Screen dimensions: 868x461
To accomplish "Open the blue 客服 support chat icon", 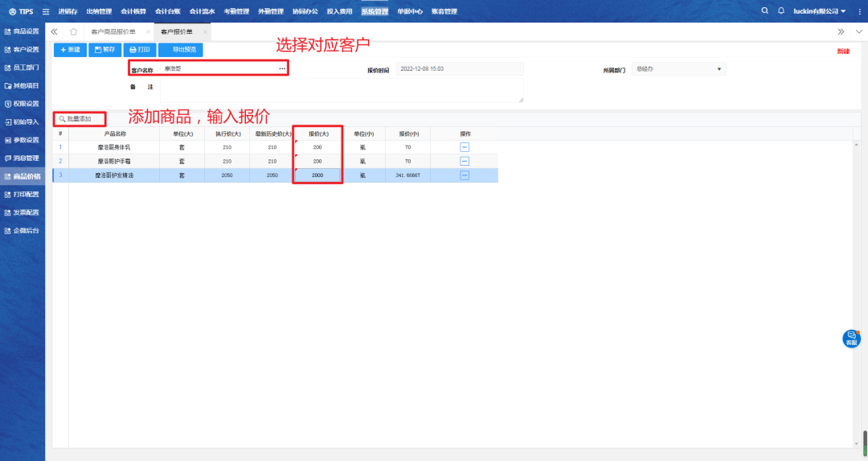I will [x=851, y=338].
